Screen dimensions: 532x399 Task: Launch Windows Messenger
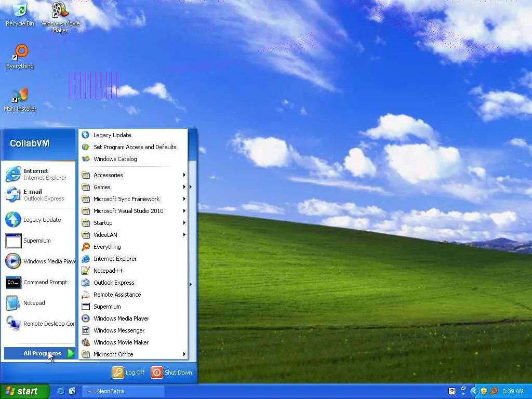(x=134, y=330)
